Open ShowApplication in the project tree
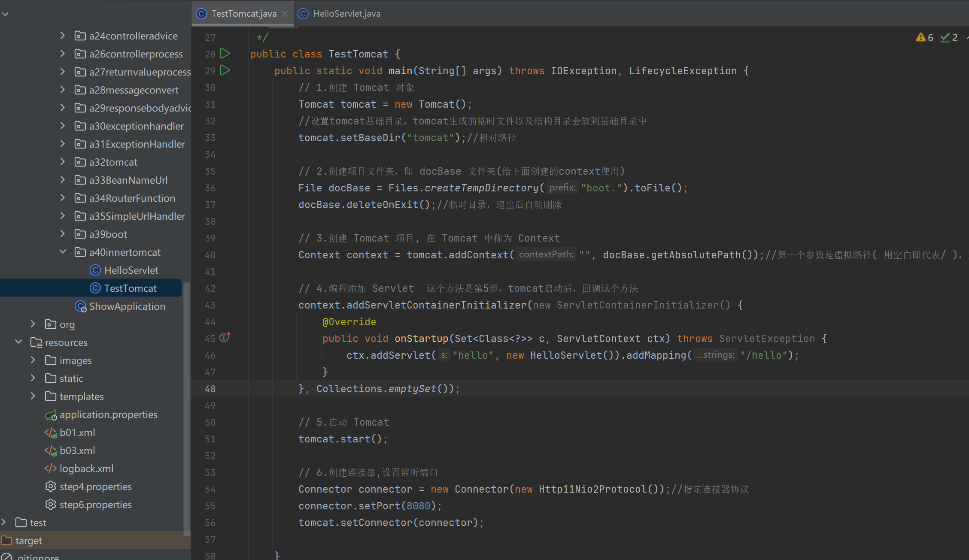 127,306
